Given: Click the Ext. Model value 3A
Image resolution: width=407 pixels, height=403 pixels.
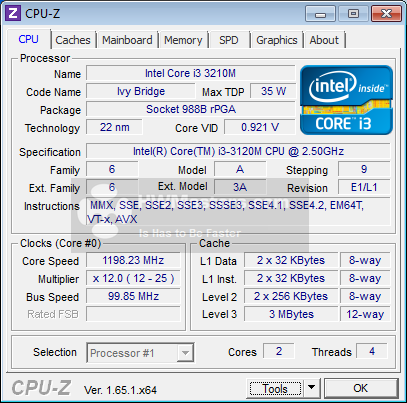Looking at the screenshot, I should click(x=240, y=187).
